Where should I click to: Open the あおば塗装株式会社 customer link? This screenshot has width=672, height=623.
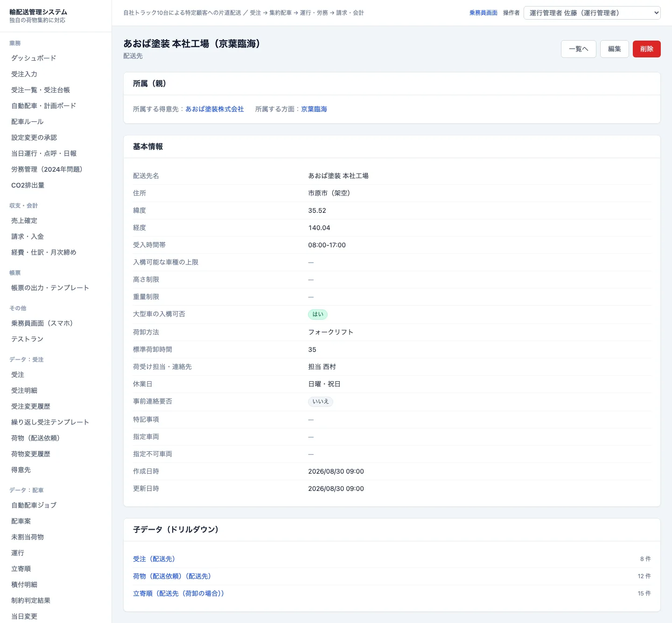215,109
